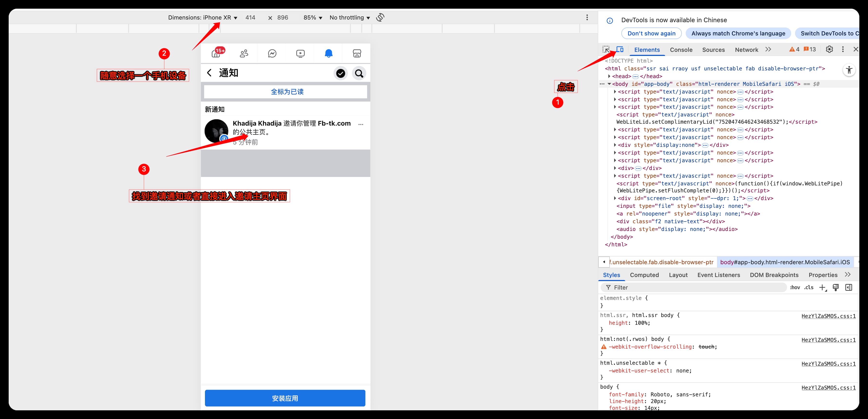Open the Network tab

746,50
